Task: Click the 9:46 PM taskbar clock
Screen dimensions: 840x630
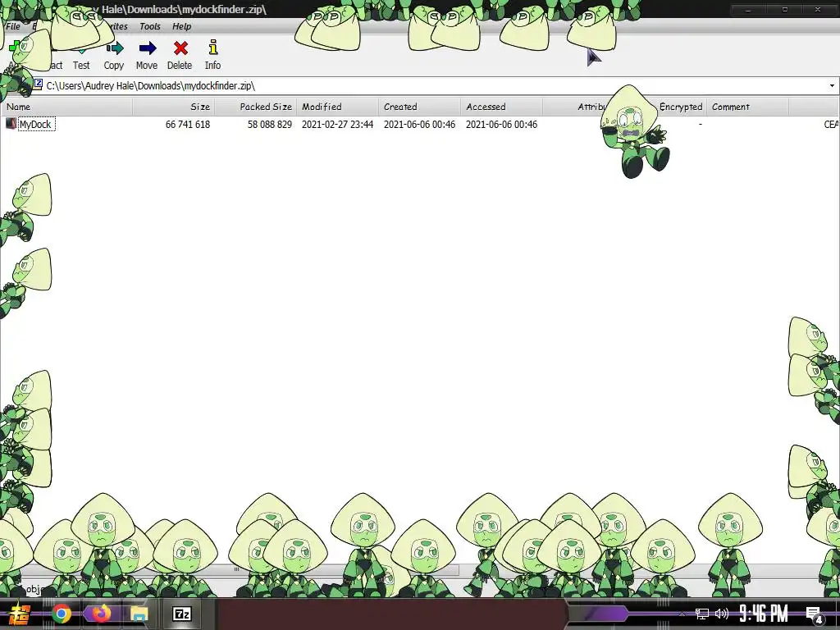Action: (764, 614)
